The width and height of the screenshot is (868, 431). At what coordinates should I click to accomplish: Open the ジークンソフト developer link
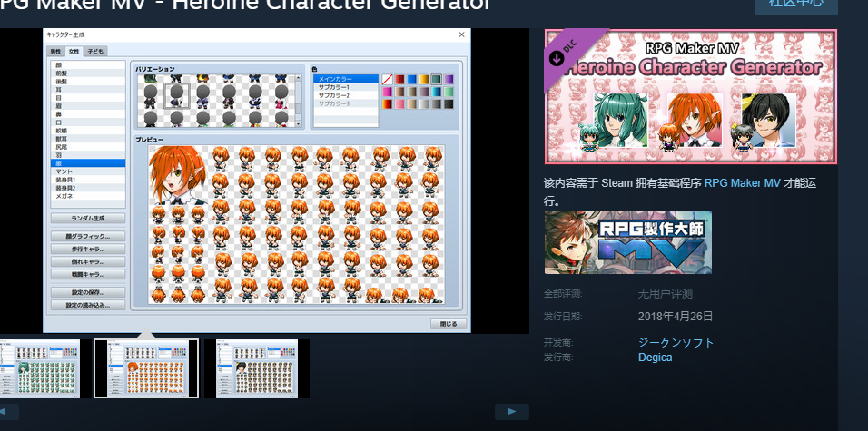tap(676, 342)
